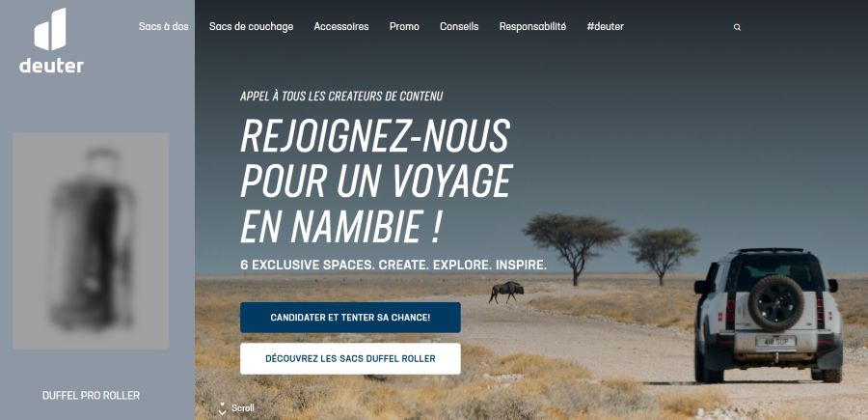Expand the Sacs de couchage menu
868x420 pixels.
252,26
